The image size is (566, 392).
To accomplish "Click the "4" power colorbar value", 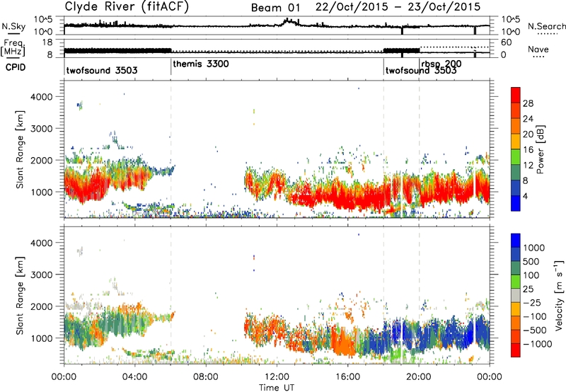I will (x=525, y=196).
